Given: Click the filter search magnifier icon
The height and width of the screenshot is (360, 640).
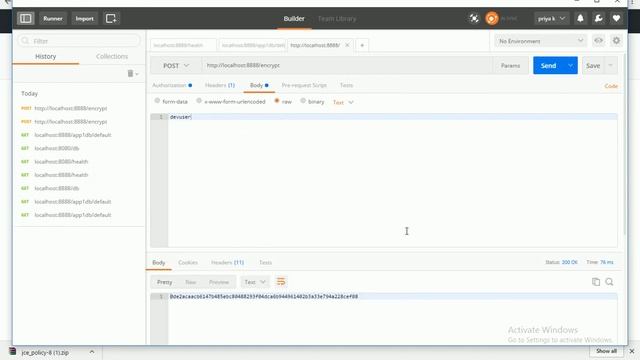Looking at the screenshot, I should coord(25,41).
